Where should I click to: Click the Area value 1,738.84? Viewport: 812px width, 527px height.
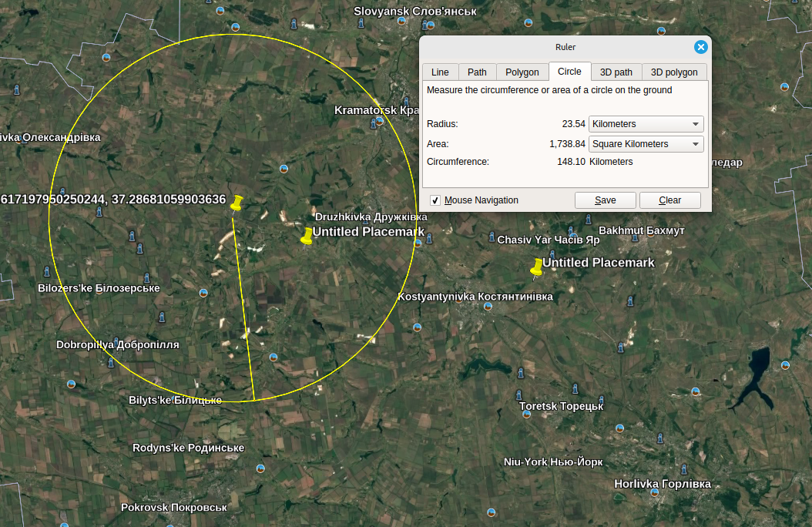567,144
